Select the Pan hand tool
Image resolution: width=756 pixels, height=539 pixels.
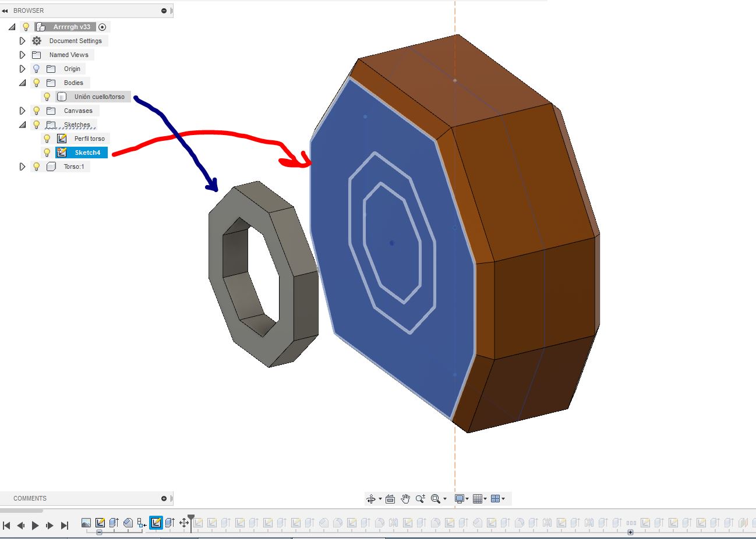tap(405, 499)
